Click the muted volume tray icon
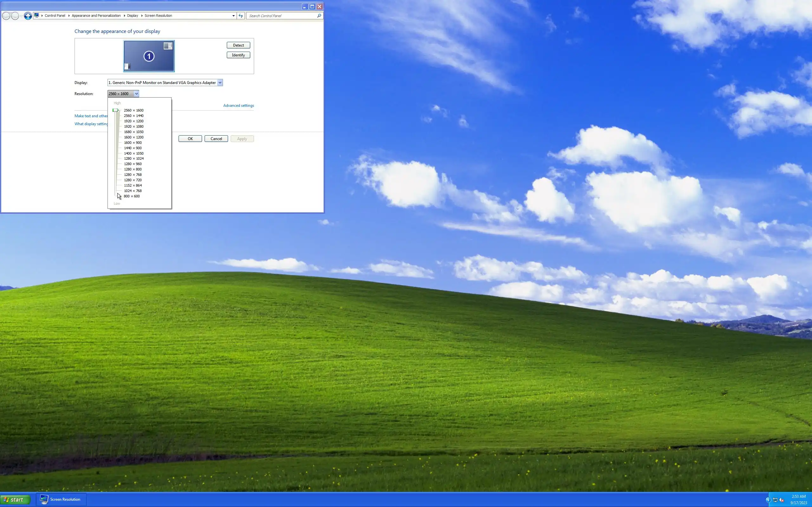 (782, 500)
